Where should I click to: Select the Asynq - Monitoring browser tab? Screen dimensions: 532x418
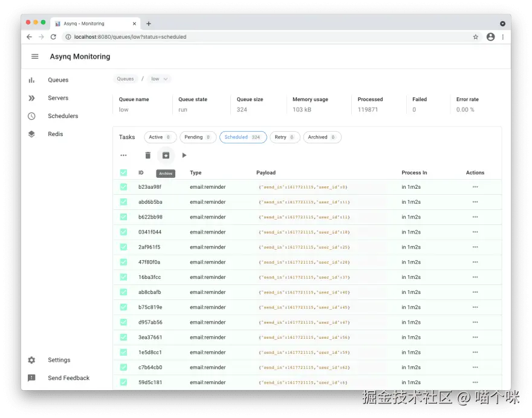pyautogui.click(x=95, y=24)
